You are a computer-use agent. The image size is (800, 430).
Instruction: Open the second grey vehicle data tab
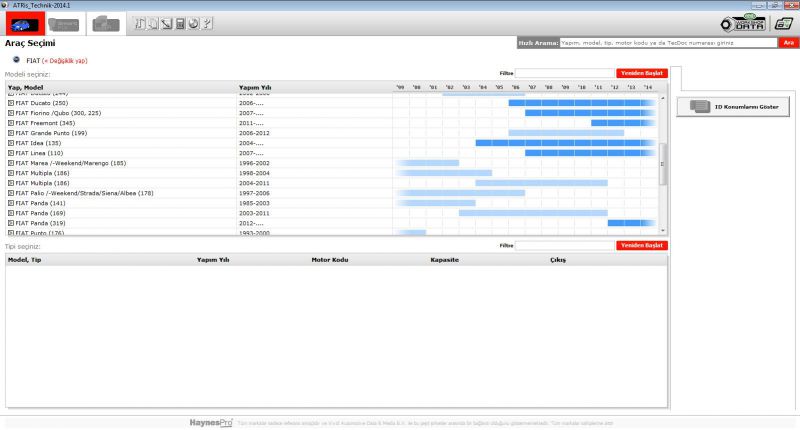[64, 24]
